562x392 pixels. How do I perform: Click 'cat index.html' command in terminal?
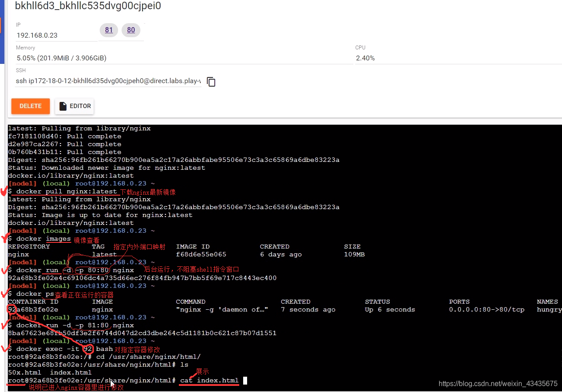(209, 380)
